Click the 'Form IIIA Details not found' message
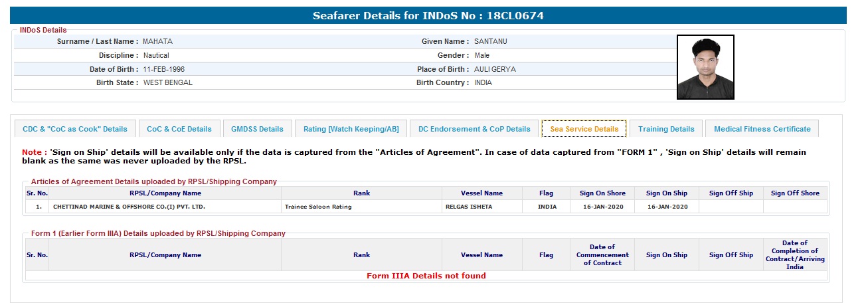This screenshot has width=868, height=307. click(x=426, y=276)
